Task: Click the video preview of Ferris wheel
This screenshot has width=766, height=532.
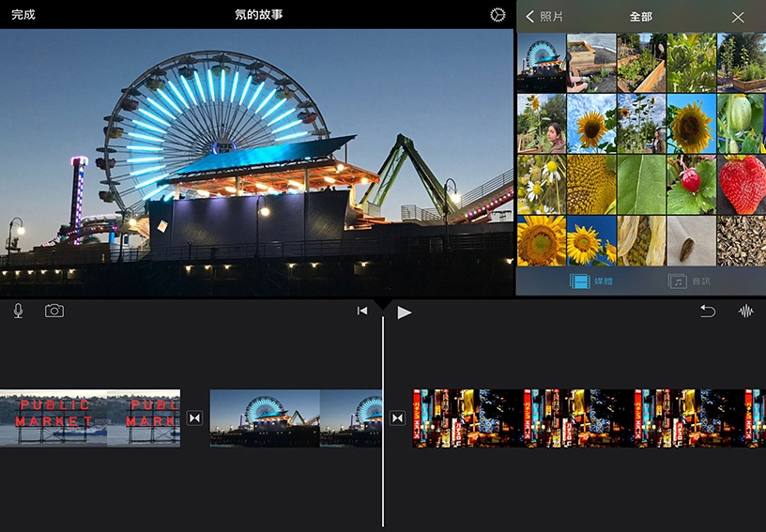Action: pyautogui.click(x=257, y=163)
